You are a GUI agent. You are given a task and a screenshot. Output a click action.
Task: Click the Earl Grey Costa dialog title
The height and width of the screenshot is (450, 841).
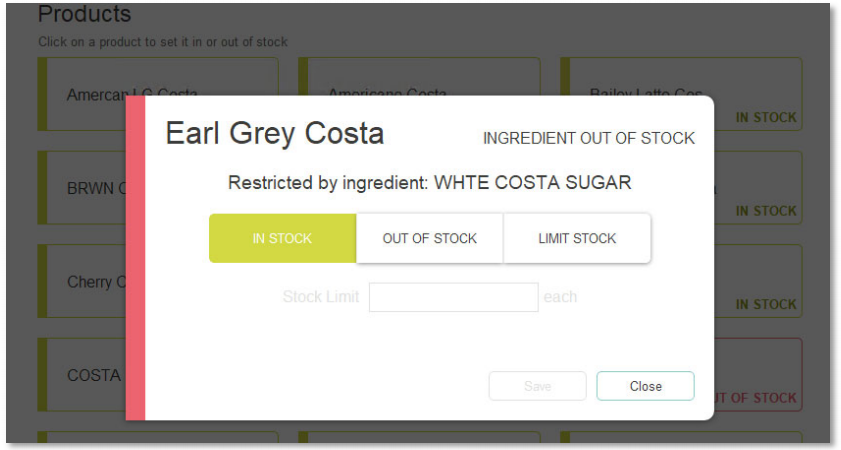click(x=275, y=133)
